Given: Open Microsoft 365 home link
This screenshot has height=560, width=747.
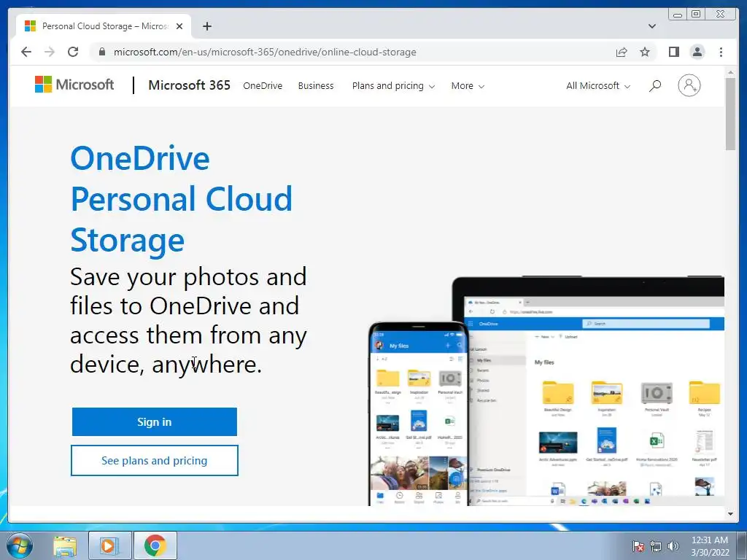Looking at the screenshot, I should tap(189, 85).
